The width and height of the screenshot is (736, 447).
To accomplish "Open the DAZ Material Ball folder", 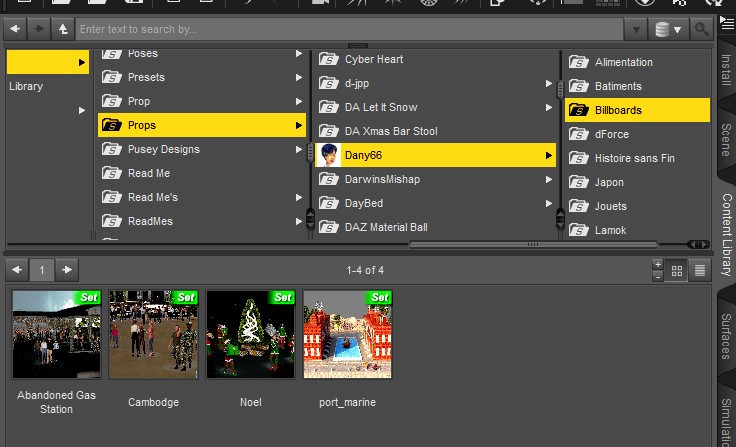I will 435,227.
